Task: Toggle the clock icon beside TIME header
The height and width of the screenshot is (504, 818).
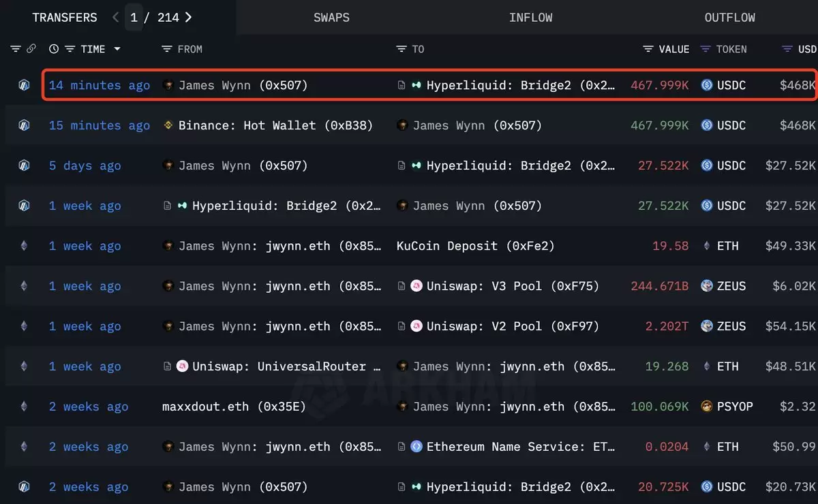Action: (55, 49)
